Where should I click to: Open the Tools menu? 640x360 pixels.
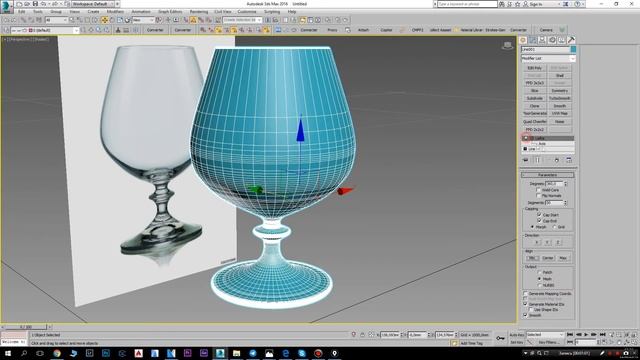point(38,12)
